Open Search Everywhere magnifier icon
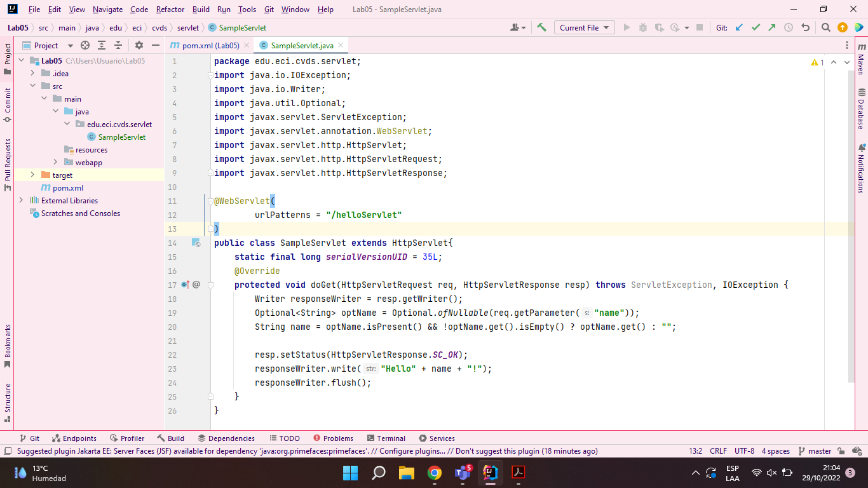 (x=825, y=27)
